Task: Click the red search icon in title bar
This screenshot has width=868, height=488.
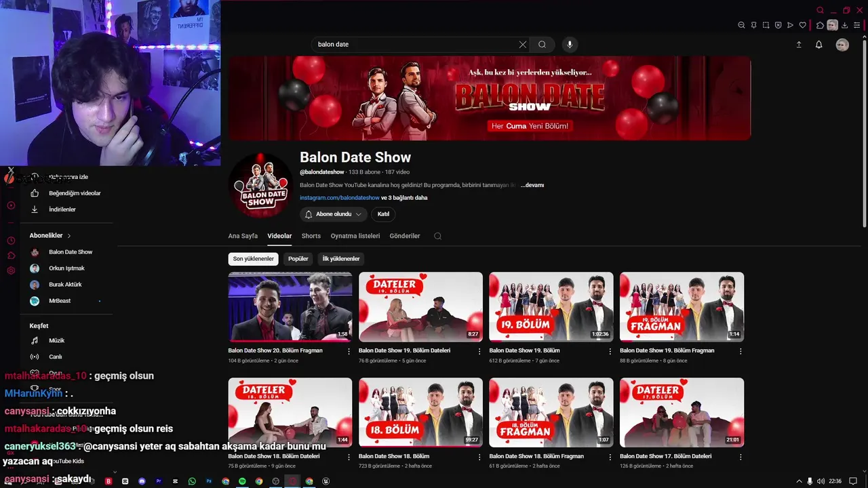Action: click(820, 10)
